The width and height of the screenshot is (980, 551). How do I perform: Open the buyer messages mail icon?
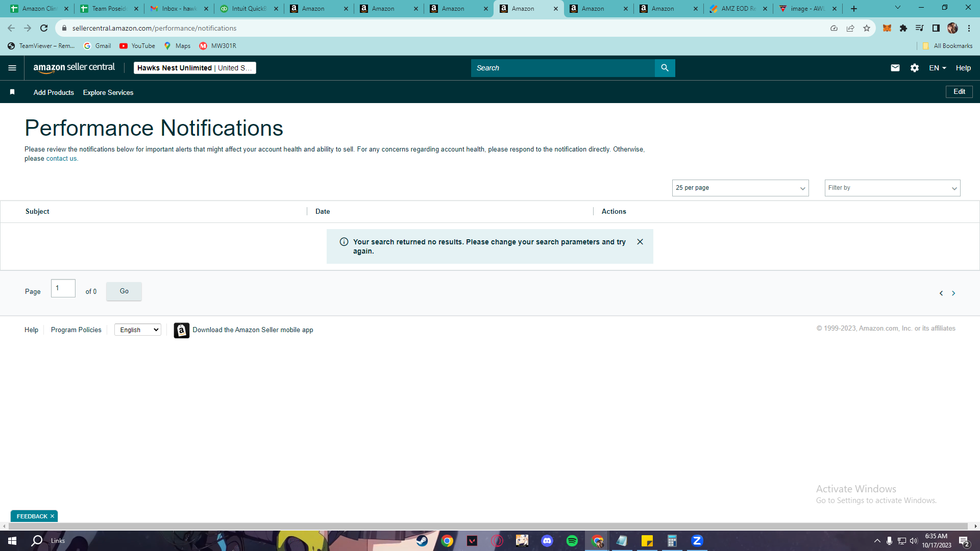(x=895, y=68)
